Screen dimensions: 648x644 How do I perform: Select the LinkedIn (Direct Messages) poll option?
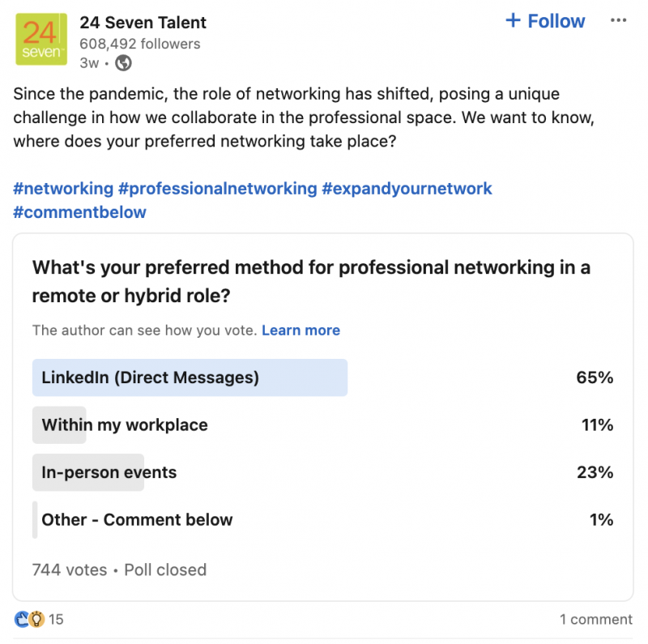tap(322, 377)
